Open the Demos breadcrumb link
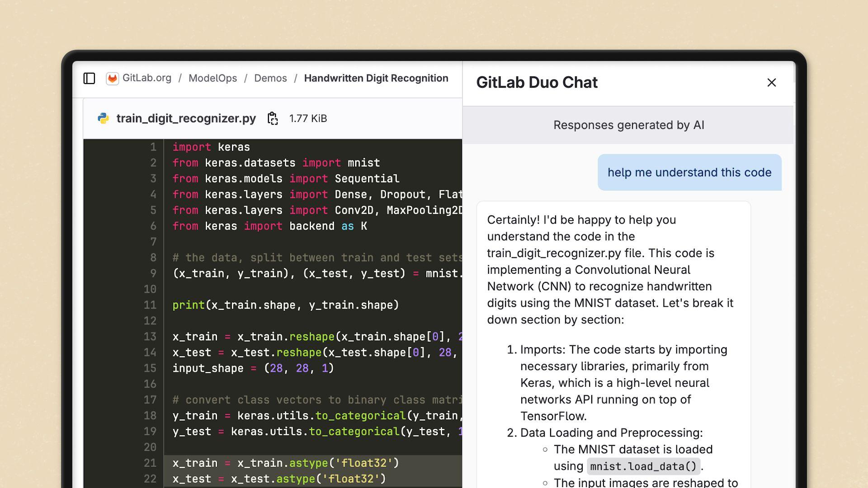The height and width of the screenshot is (488, 868). [x=270, y=78]
